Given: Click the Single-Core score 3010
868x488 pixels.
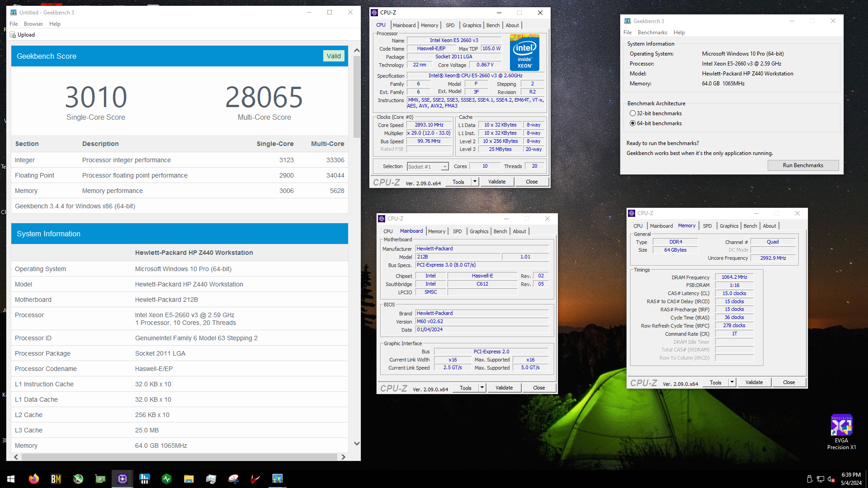Looking at the screenshot, I should (x=96, y=97).
